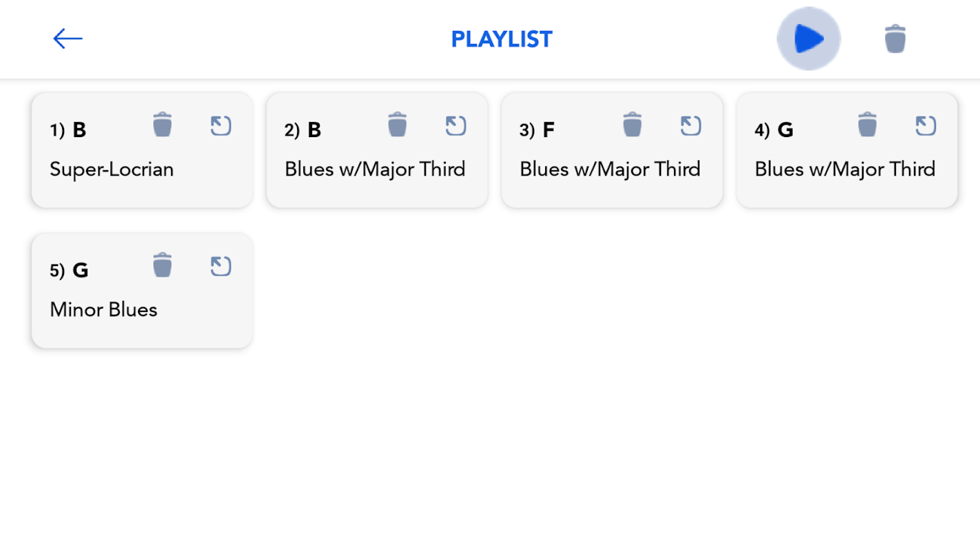Delete entire playlist with top trash icon
This screenshot has width=980, height=551.
[x=895, y=39]
